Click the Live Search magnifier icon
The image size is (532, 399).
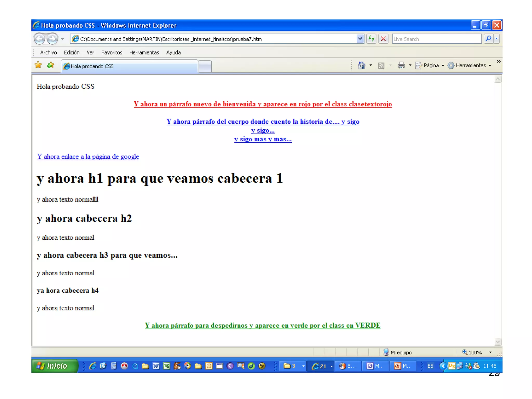(x=488, y=39)
